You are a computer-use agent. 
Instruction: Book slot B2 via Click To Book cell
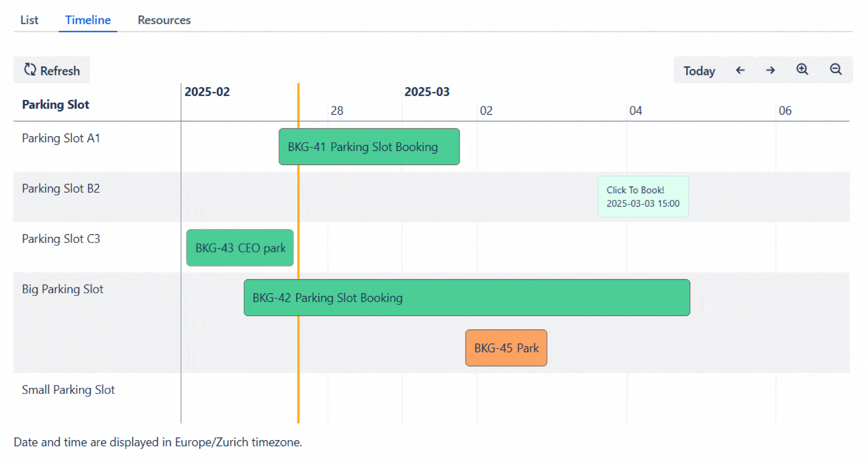[642, 196]
